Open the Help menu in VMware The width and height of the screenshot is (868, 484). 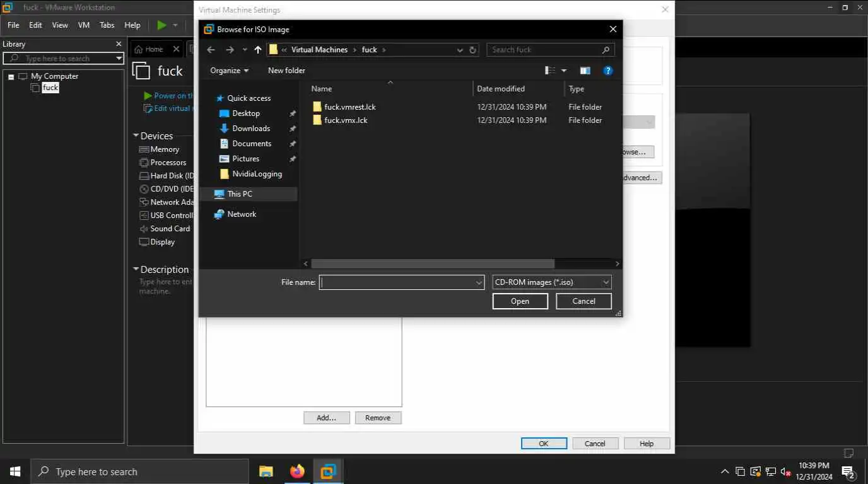[132, 25]
